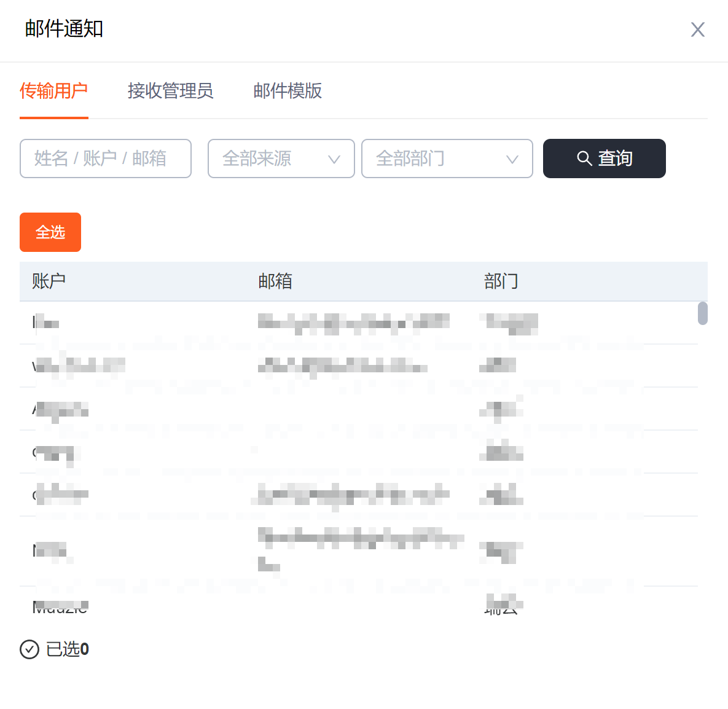Click the circled checkmark icon beside 已选

point(29,649)
